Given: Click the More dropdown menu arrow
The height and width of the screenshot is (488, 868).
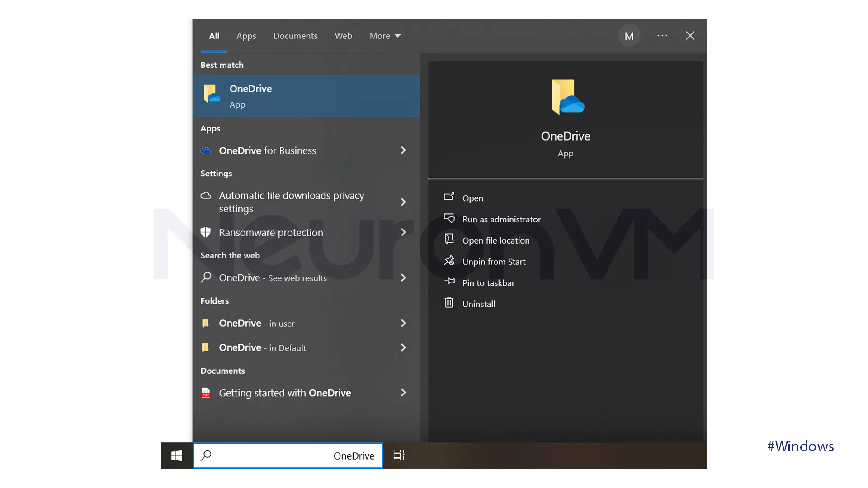Looking at the screenshot, I should (398, 35).
